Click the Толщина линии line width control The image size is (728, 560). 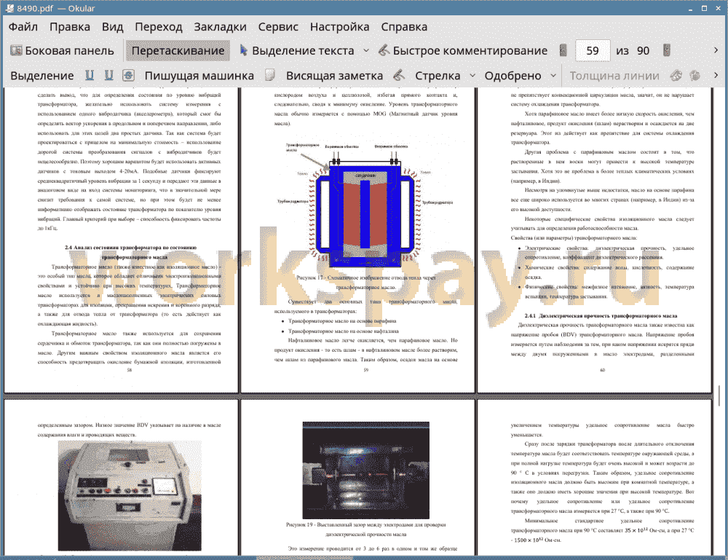click(614, 76)
